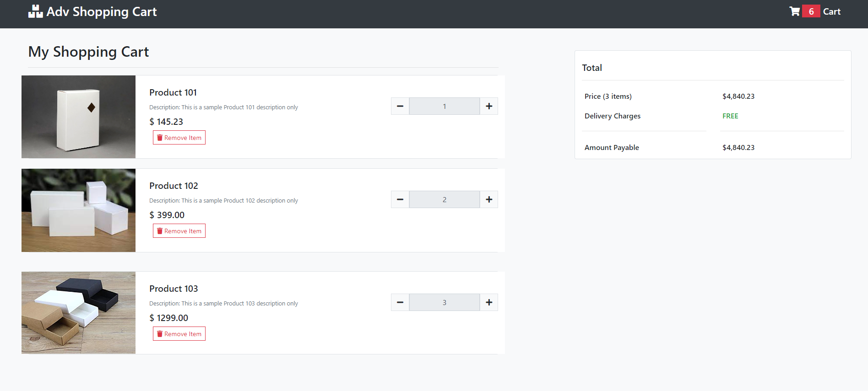Click the $ 1299.00 price
Screen dimensions: 868x391
coord(169,318)
